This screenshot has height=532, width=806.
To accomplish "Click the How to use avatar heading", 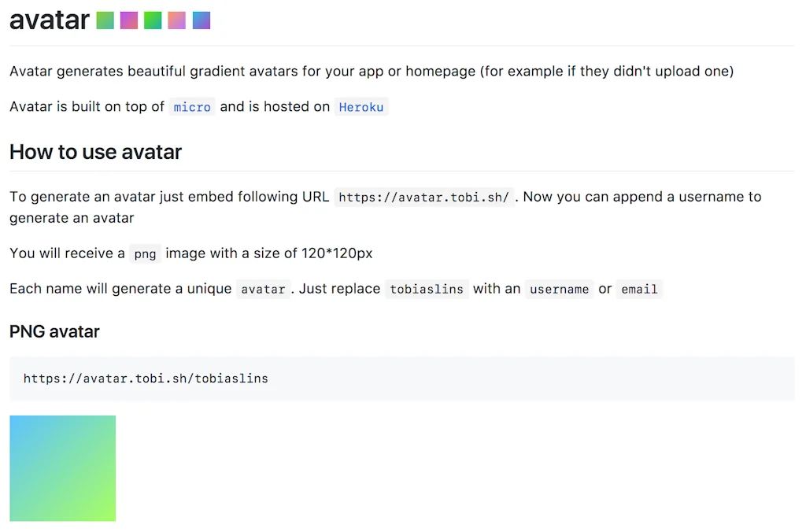I will [95, 152].
